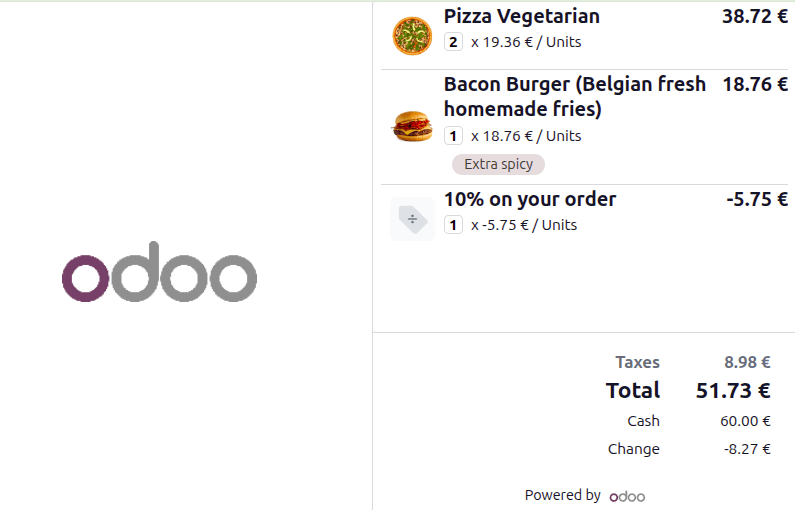Click the Bacon Burger price 18.76 €
Image resolution: width=795 pixels, height=510 pixels.
[x=754, y=84]
